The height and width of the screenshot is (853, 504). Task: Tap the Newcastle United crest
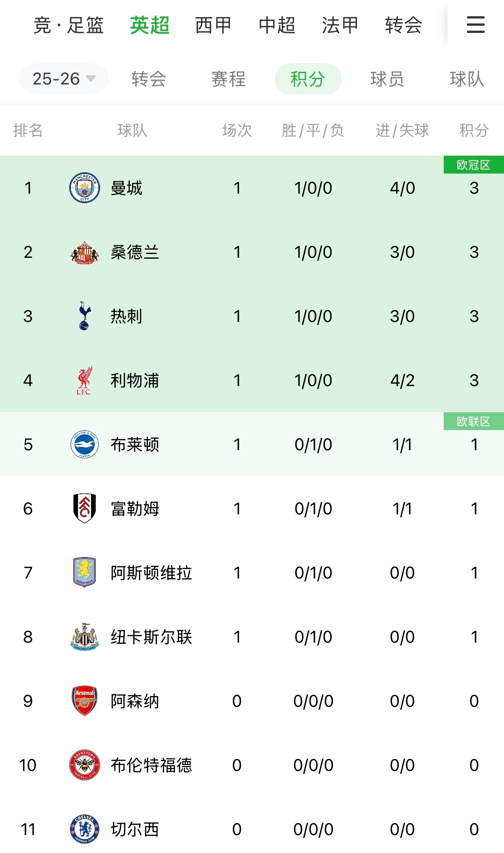point(85,637)
